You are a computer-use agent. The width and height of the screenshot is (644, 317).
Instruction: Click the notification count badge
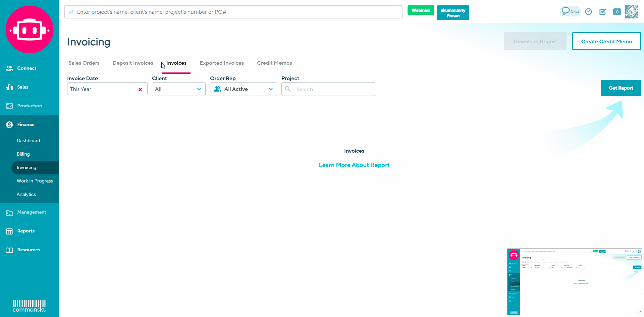coord(617,12)
